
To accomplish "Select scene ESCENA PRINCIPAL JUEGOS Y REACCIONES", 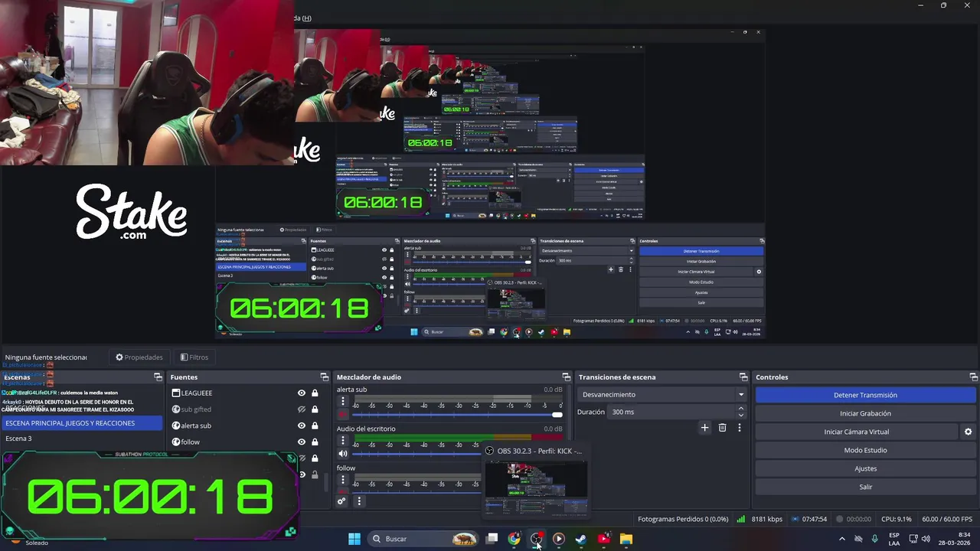I will pos(82,423).
